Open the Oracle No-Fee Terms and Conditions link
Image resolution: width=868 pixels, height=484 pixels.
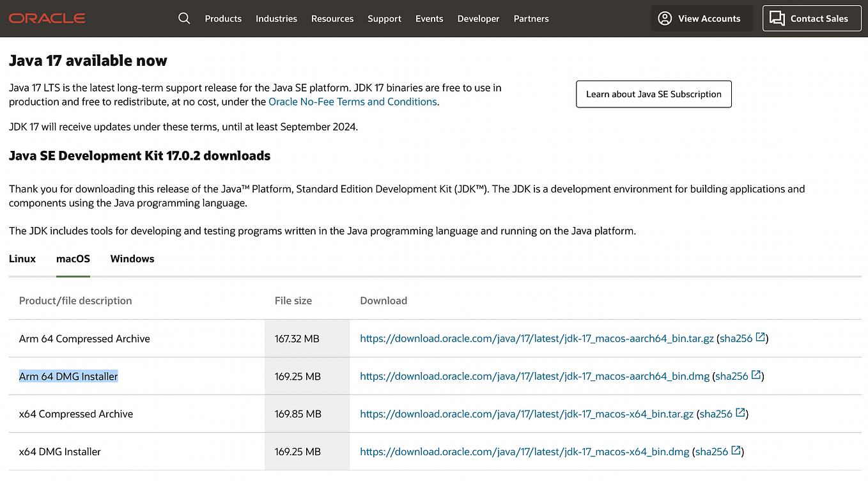352,101
